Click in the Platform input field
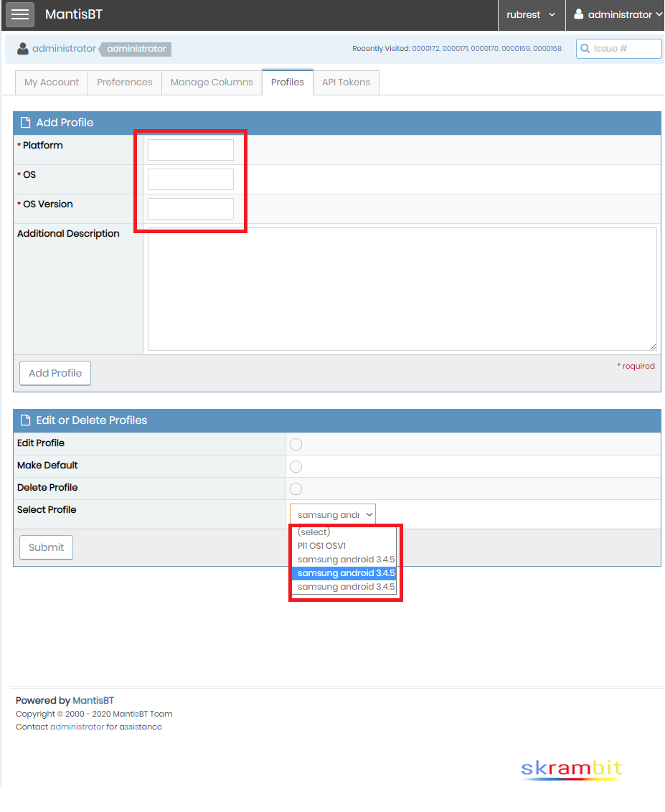 [191, 150]
